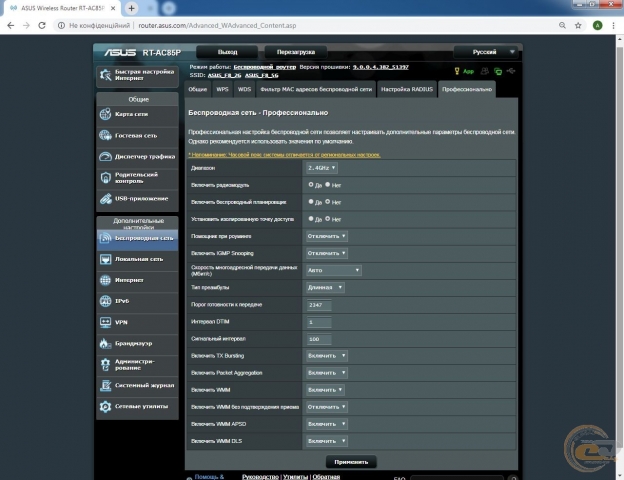Click the Выход (logout) button

(227, 52)
